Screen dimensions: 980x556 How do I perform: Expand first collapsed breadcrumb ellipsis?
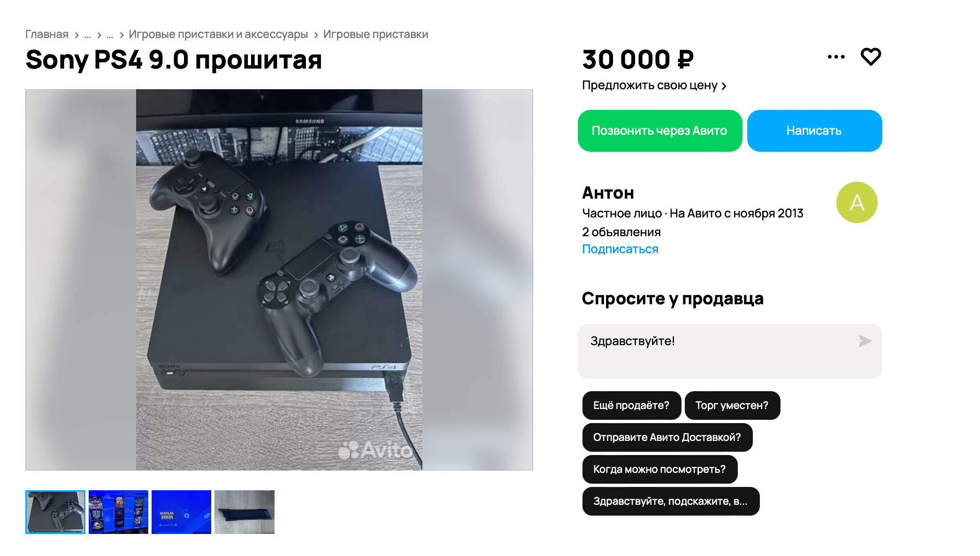(x=87, y=35)
